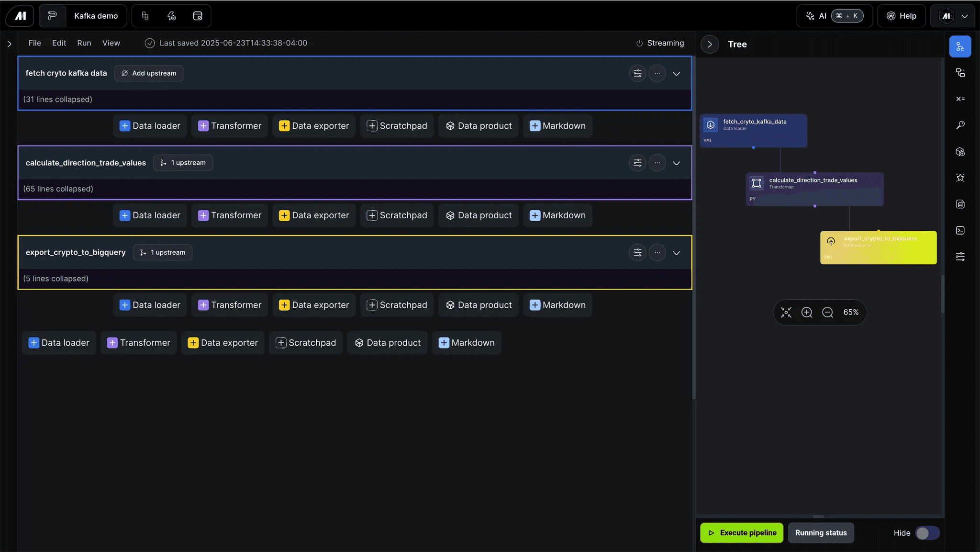Expand the calculate_direction_trade_values block chevron
980x552 pixels.
(x=676, y=163)
